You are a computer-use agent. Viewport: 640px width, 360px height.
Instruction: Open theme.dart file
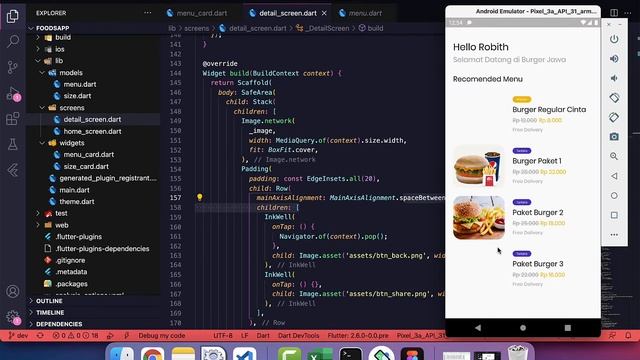[77, 202]
